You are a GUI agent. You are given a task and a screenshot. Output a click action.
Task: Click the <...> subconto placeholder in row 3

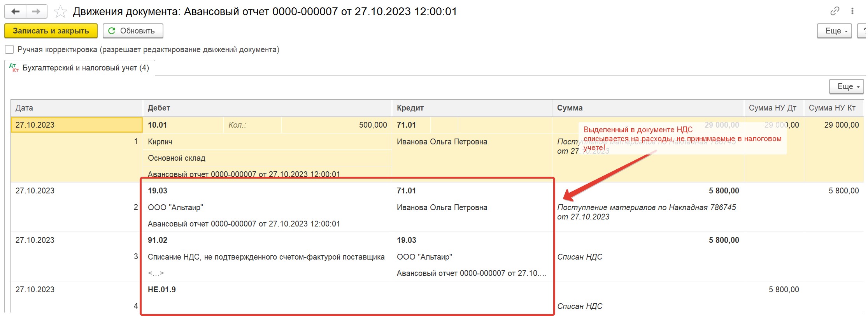[x=156, y=273]
